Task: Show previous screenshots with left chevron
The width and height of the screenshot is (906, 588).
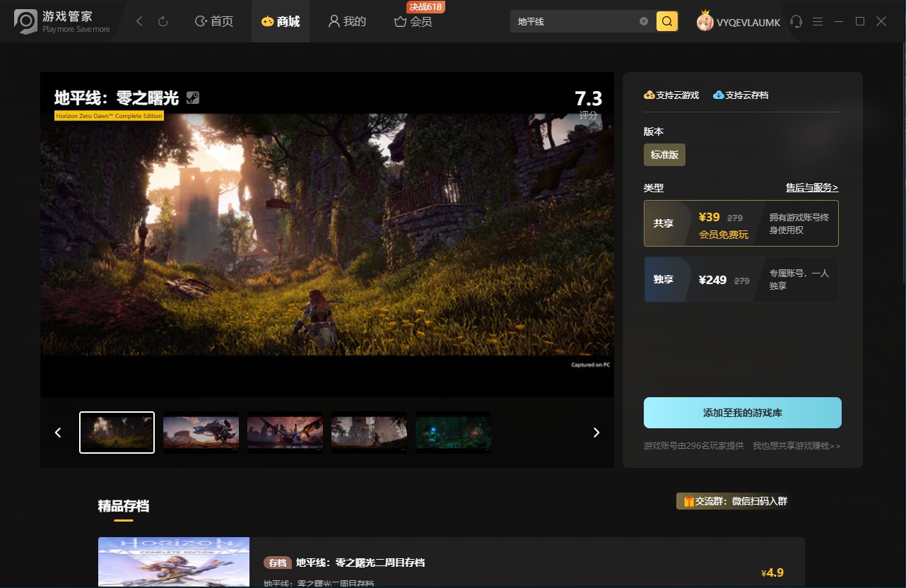Action: [x=58, y=433]
